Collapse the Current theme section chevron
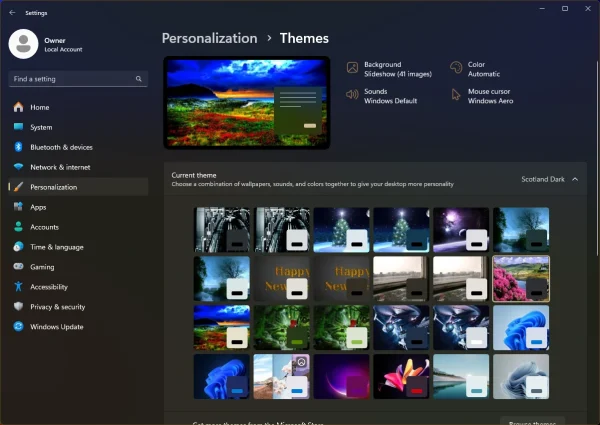This screenshot has width=600, height=425. tap(575, 179)
